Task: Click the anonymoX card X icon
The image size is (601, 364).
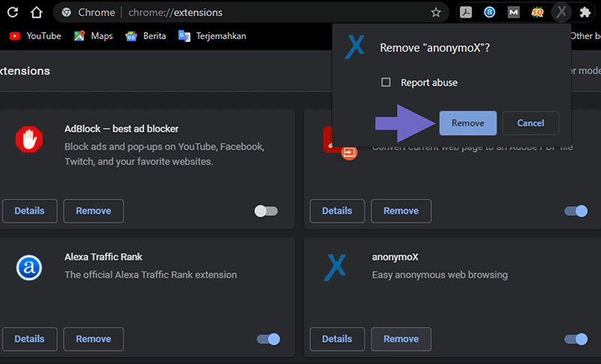Action: [x=335, y=267]
